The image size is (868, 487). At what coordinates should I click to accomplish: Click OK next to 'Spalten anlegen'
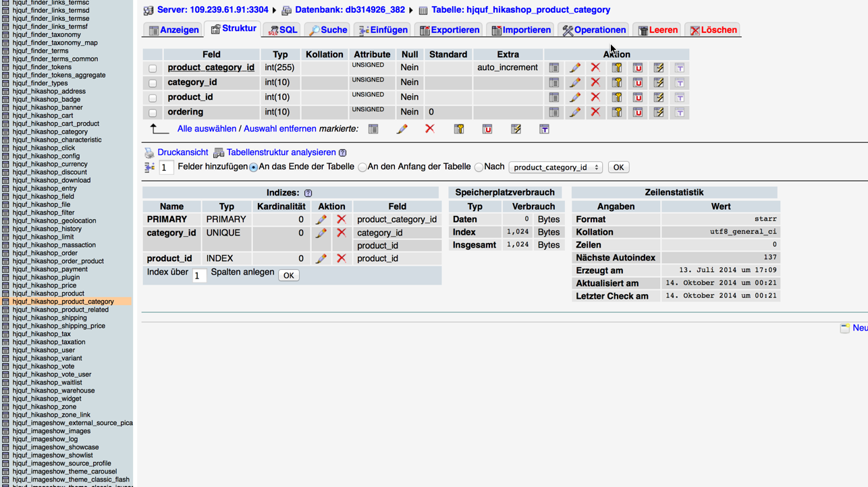pyautogui.click(x=288, y=275)
